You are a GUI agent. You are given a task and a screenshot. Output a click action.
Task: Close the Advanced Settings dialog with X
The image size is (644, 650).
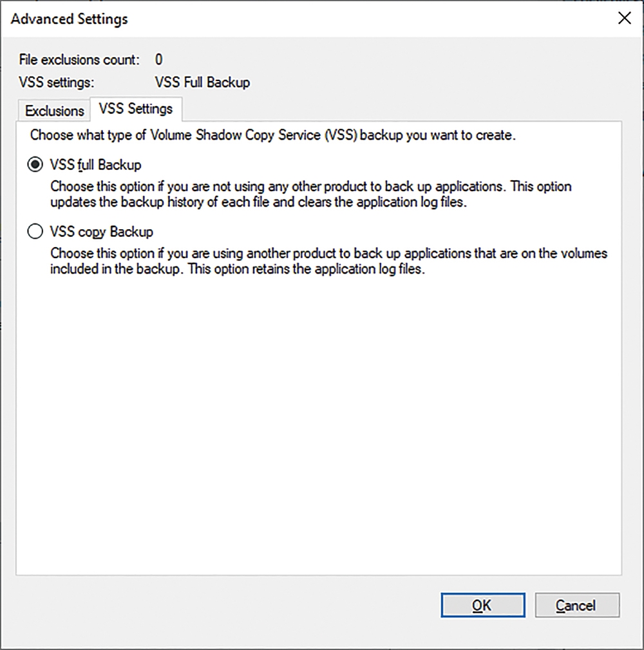[x=624, y=18]
